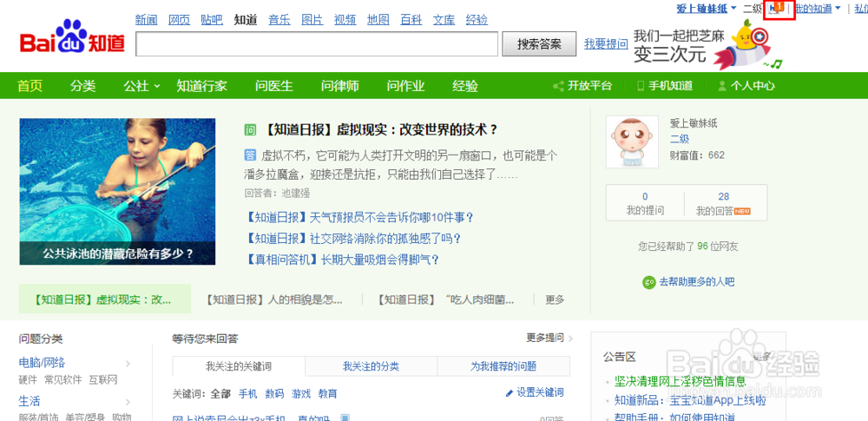Open the 问作业 nav item
The height and width of the screenshot is (421, 868).
pos(405,86)
